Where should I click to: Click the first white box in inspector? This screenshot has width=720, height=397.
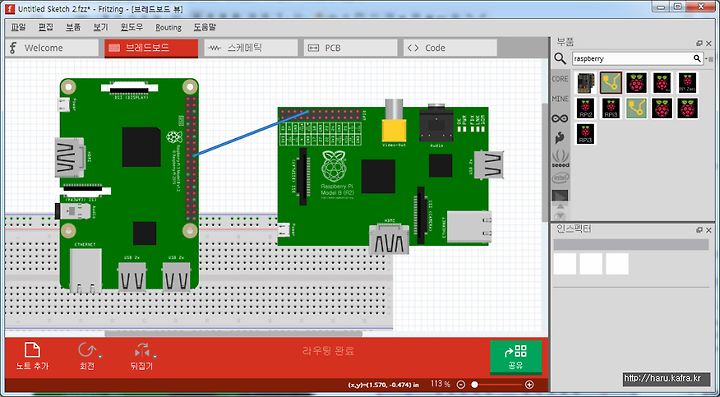click(x=565, y=264)
